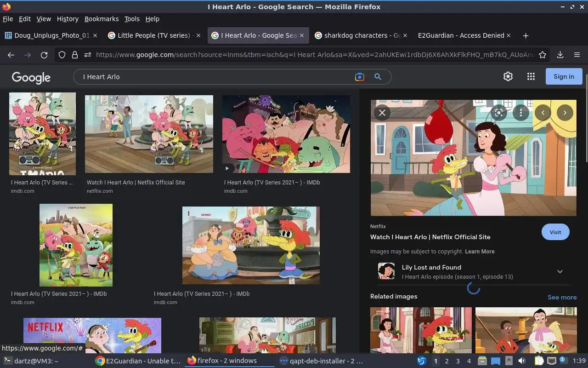
Task: Switch to workspace 4 in the pager
Action: [x=469, y=361]
